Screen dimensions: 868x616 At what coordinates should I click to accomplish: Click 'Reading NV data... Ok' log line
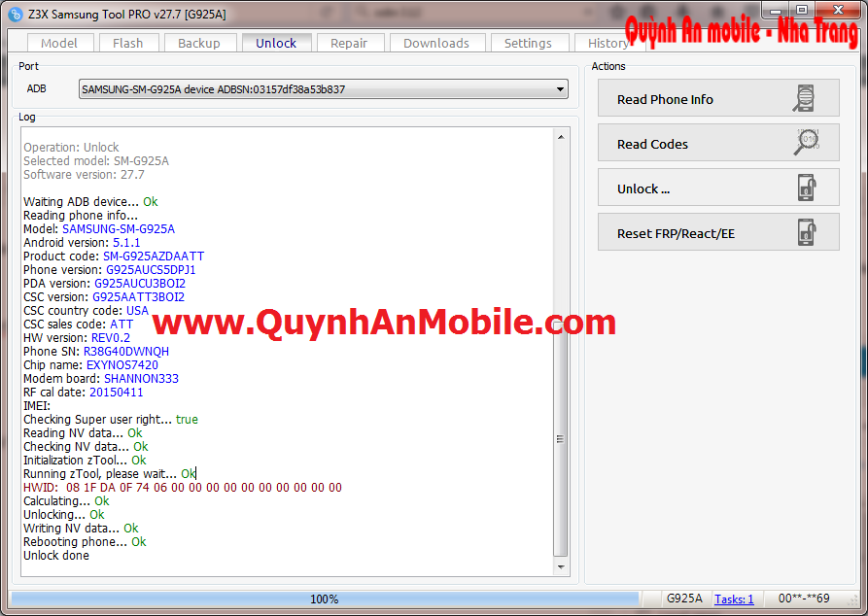[x=83, y=433]
